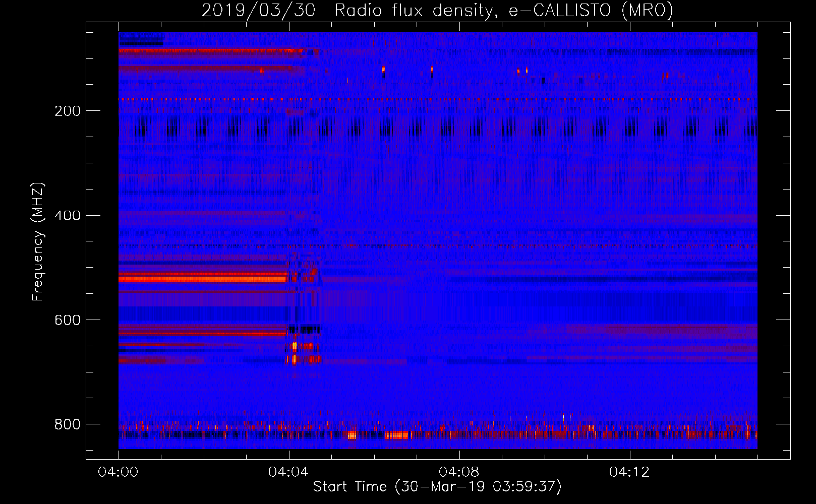
Task: Click the "Frequency (MHZ)" axis label
Action: [38, 241]
